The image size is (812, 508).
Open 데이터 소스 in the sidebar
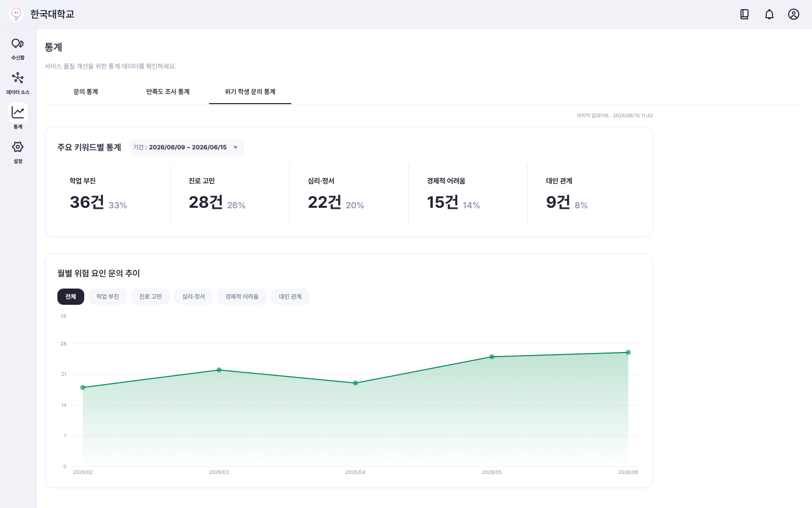click(18, 78)
